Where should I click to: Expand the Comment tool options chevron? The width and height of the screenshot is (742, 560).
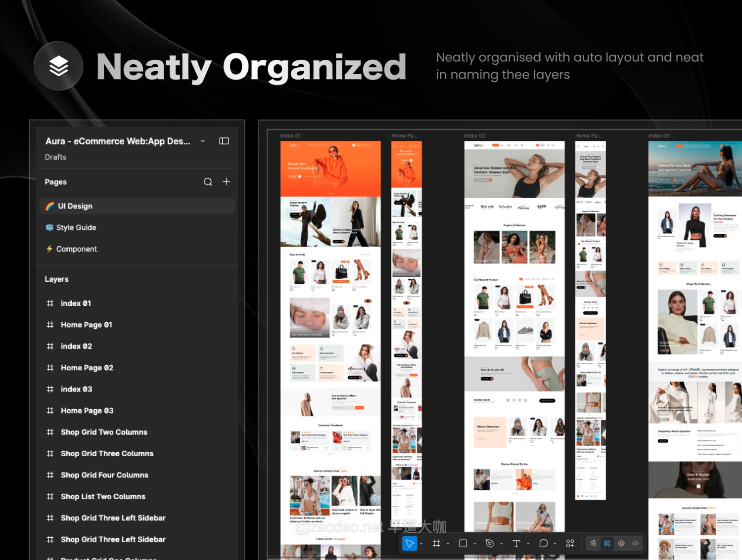point(555,544)
